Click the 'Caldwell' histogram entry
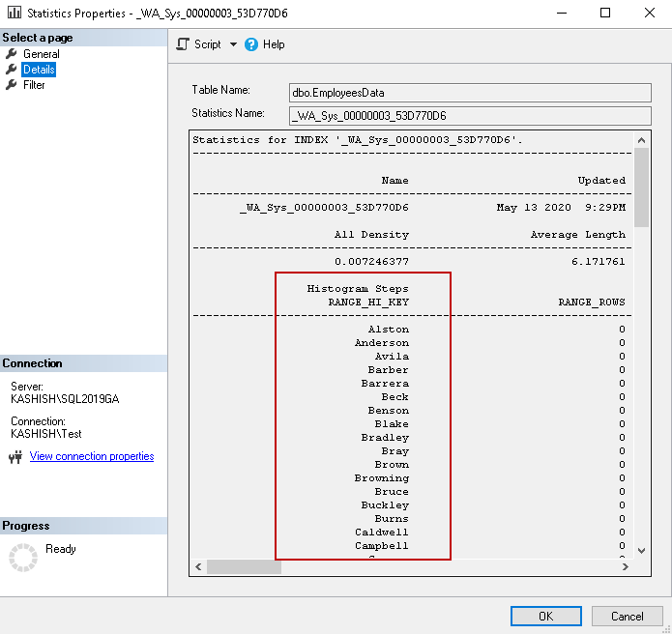 (x=382, y=533)
